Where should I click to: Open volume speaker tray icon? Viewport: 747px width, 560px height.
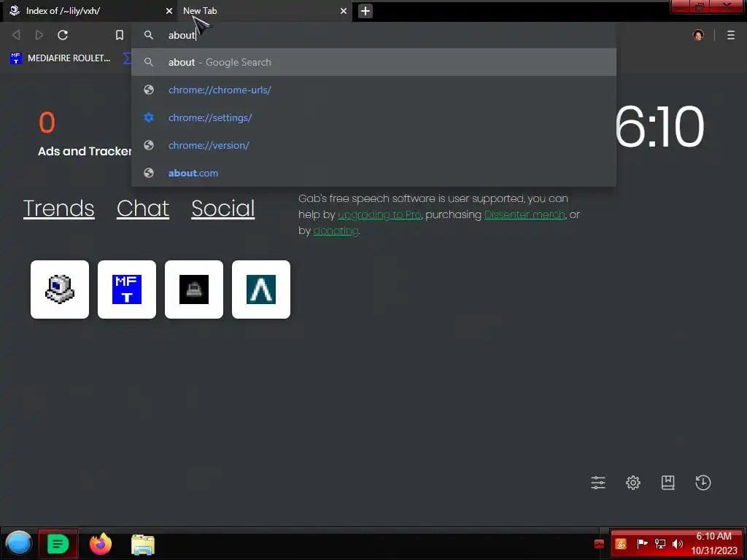click(x=678, y=544)
